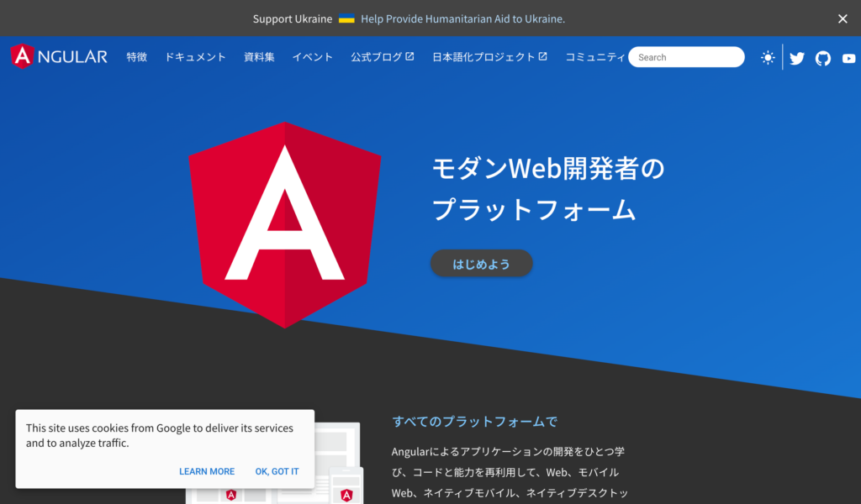Click the Ukraine flag icon in banner
Image resolution: width=861 pixels, height=504 pixels.
[x=346, y=19]
